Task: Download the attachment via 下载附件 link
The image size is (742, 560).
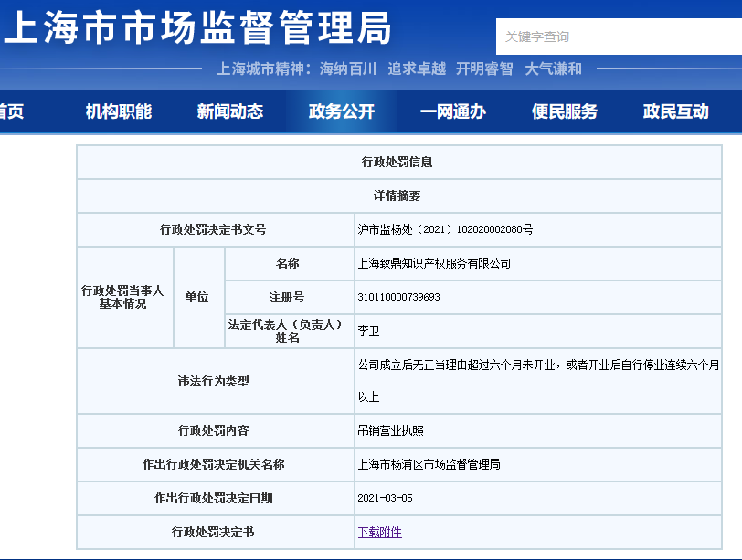Action: (x=379, y=532)
